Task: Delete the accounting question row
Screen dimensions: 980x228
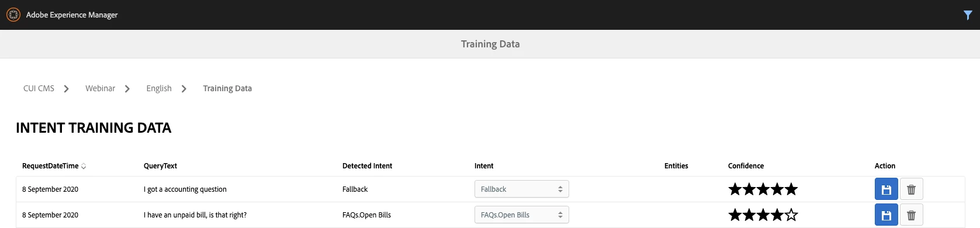Action: tap(911, 189)
